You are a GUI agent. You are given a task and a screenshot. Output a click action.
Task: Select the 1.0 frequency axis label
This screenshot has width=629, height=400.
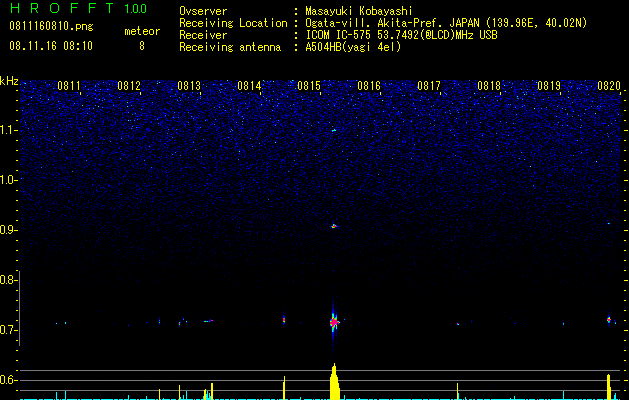[x=8, y=180]
